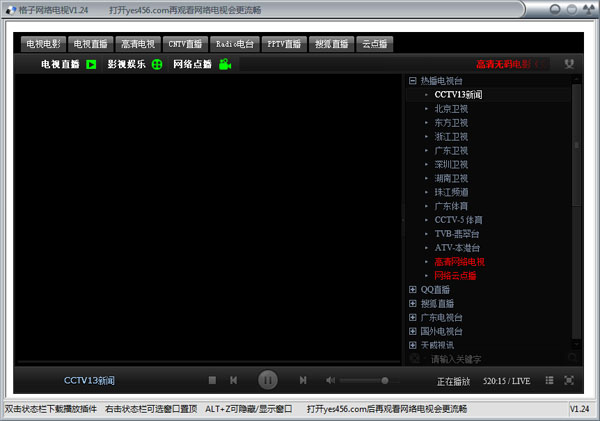Click 双击状态栏下载播放插件 in the status bar
600x421 pixels.
51,409
